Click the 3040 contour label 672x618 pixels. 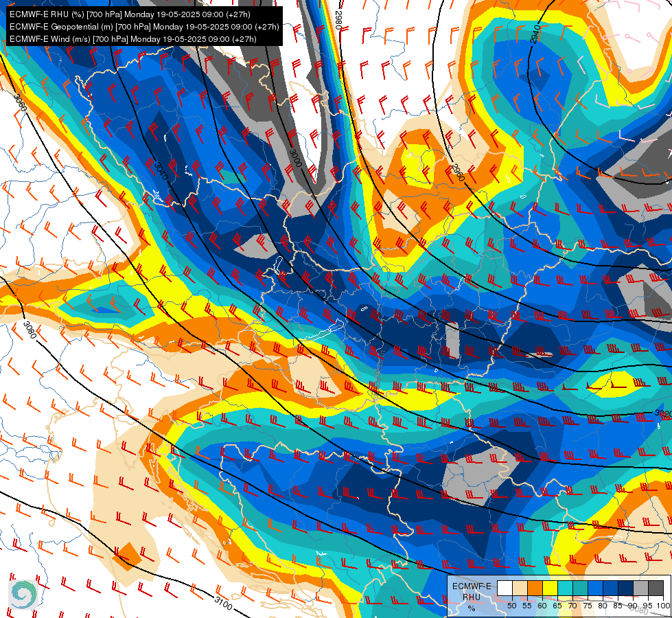[161, 171]
